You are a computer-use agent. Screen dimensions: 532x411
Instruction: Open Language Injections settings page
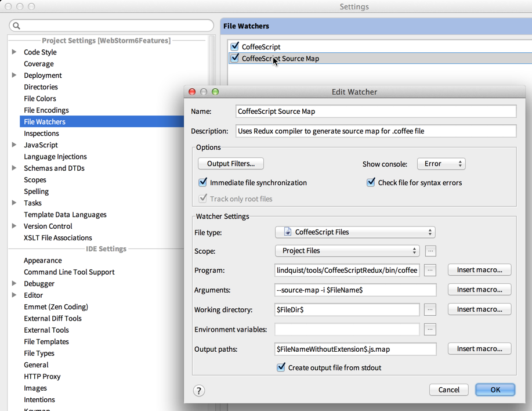pos(55,157)
